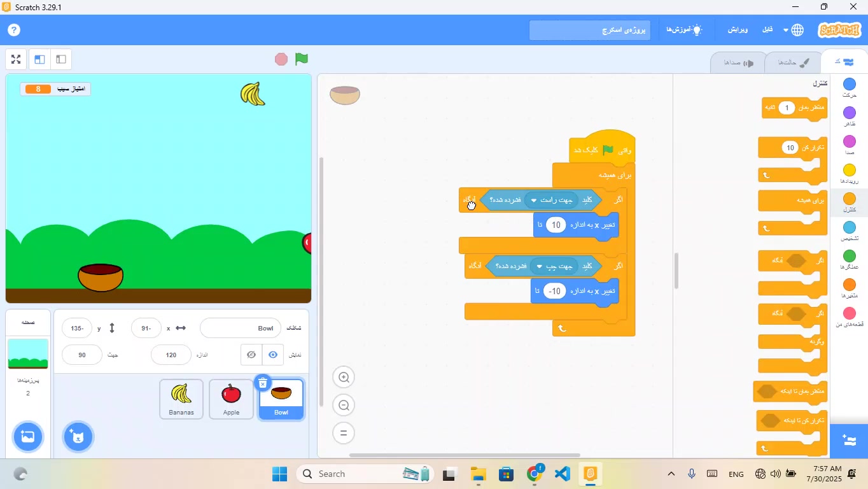
Task: Show the sprite using the eye icon
Action: click(x=273, y=355)
